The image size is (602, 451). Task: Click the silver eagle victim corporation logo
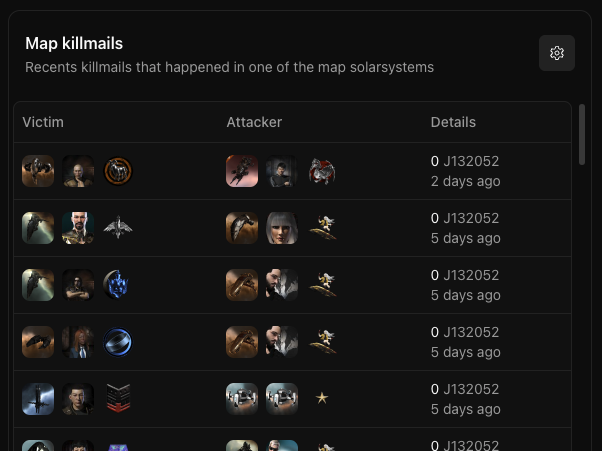pyautogui.click(x=118, y=227)
